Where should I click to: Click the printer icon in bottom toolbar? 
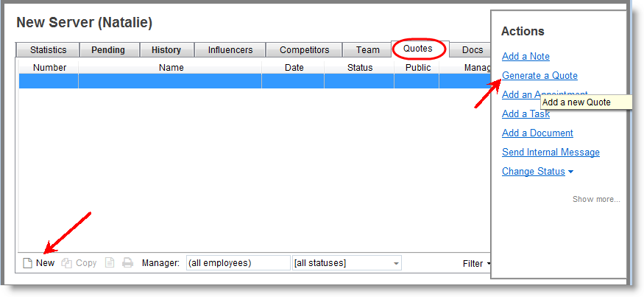pyautogui.click(x=127, y=263)
